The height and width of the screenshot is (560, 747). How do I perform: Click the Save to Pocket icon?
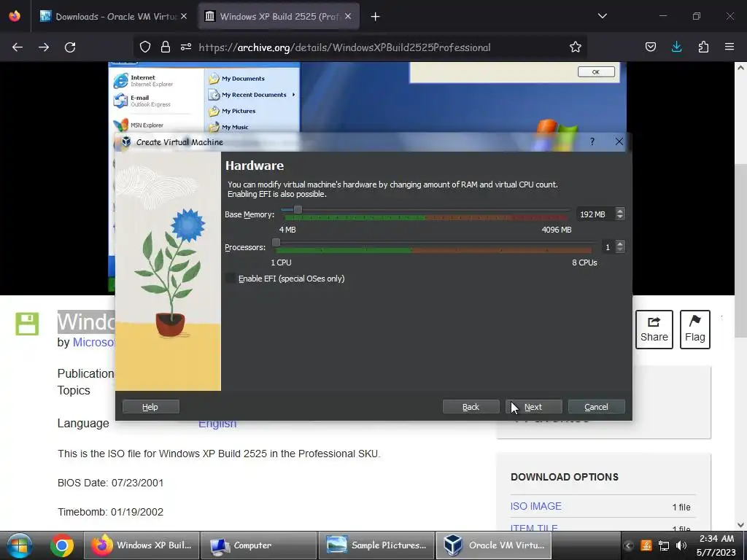[x=650, y=47]
